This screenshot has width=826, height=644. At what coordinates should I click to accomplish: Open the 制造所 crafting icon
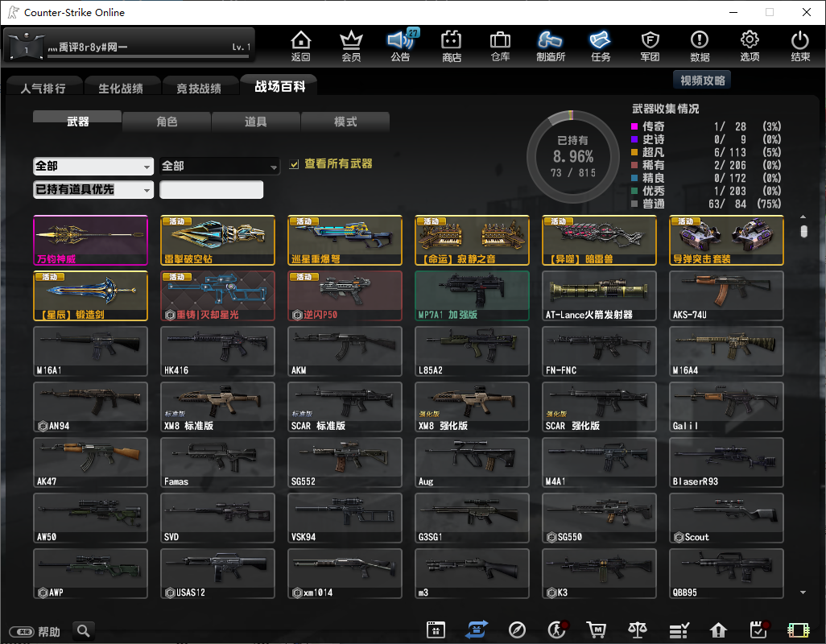tap(551, 46)
